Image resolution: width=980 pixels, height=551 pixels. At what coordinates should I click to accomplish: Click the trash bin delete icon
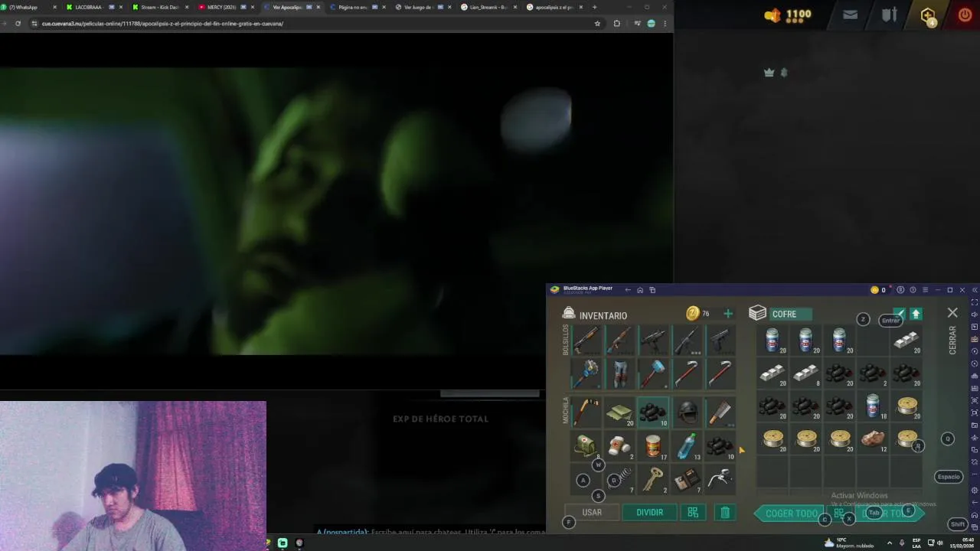point(725,513)
